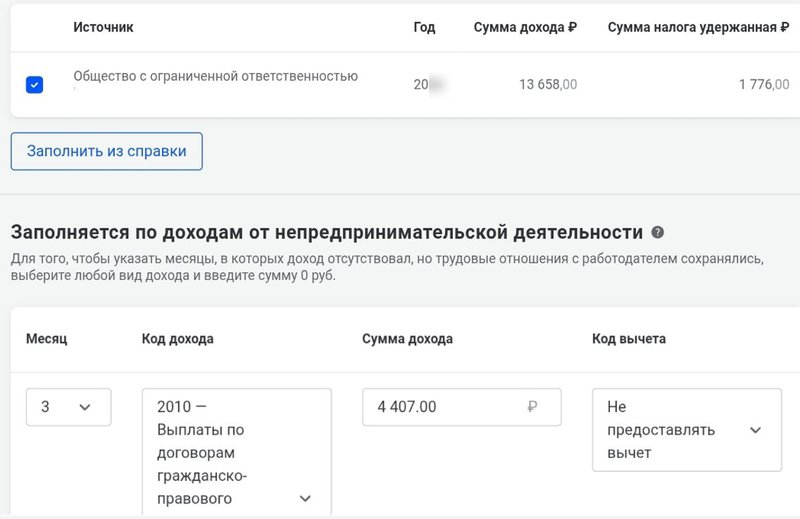
Task: Expand the Код дохода dropdown with 2010
Action: pos(237,453)
